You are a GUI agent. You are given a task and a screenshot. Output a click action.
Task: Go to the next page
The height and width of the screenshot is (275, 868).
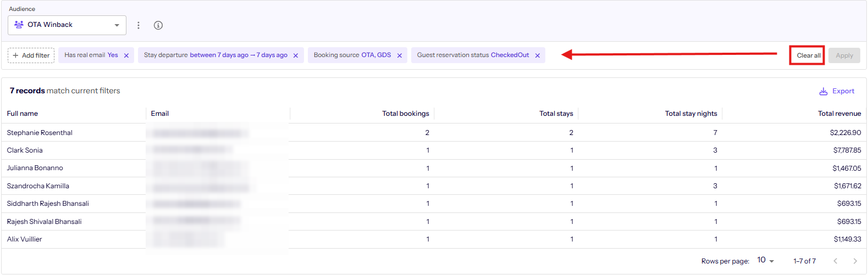[855, 261]
